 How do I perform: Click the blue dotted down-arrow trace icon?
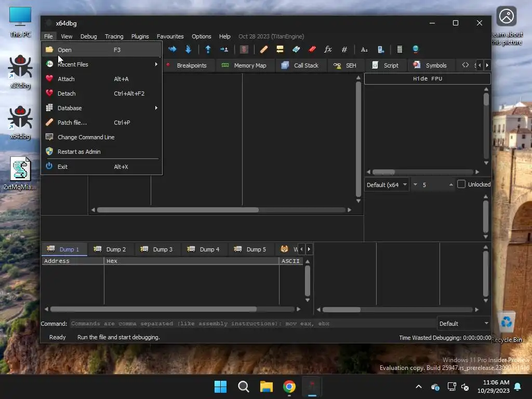coord(188,49)
